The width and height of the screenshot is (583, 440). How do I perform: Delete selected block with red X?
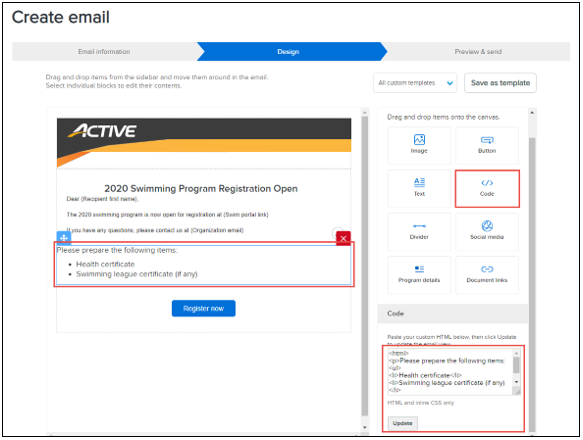[x=343, y=238]
